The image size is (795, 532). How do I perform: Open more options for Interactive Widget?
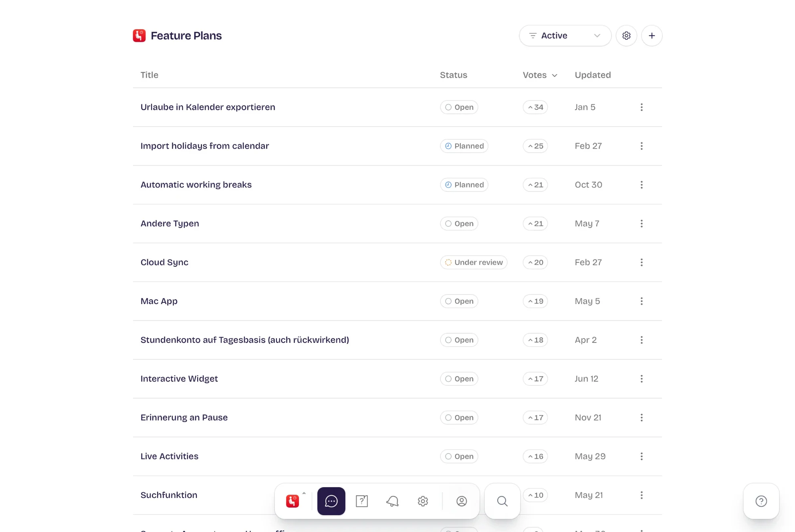point(642,379)
